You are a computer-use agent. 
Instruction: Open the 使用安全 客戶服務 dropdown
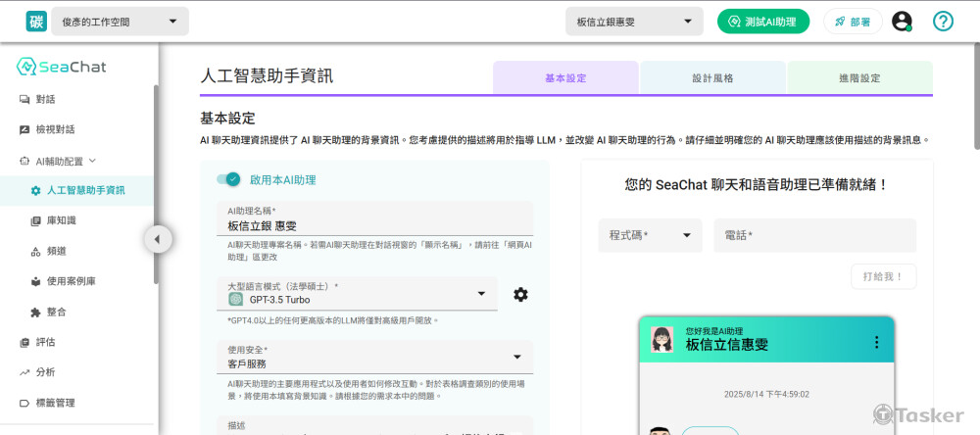pos(375,358)
